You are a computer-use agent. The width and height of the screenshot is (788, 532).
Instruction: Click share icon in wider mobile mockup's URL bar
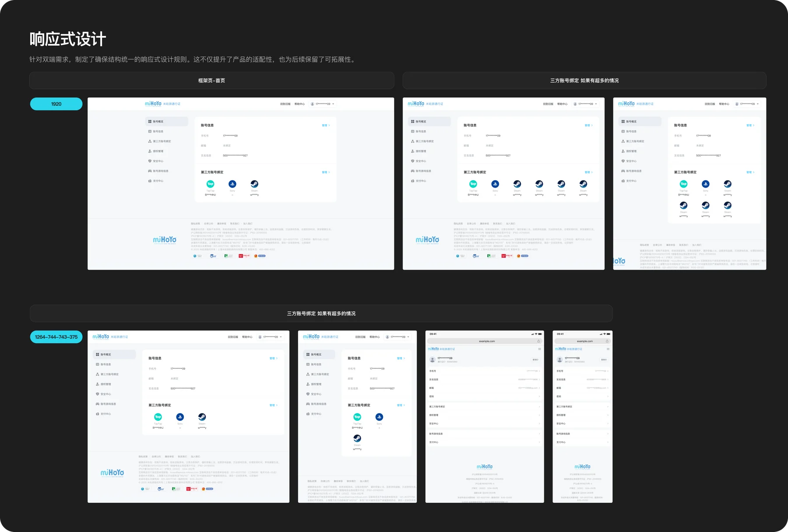pos(538,341)
